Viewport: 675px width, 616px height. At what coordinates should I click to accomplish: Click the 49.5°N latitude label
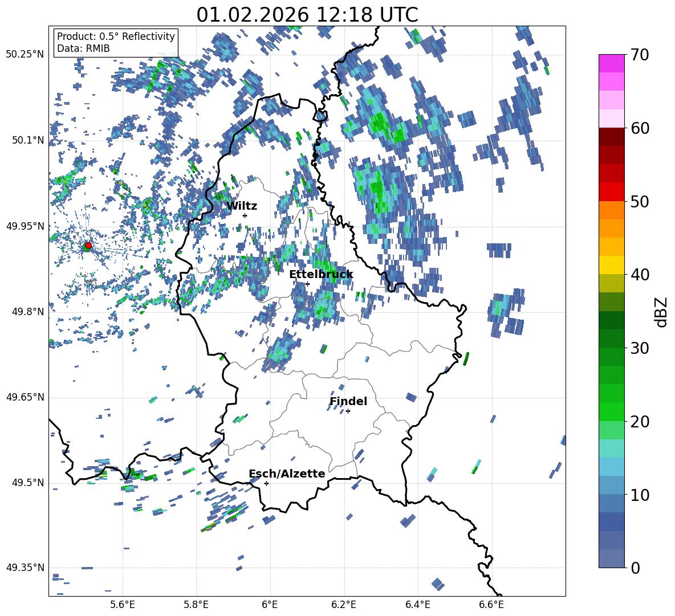coord(29,483)
